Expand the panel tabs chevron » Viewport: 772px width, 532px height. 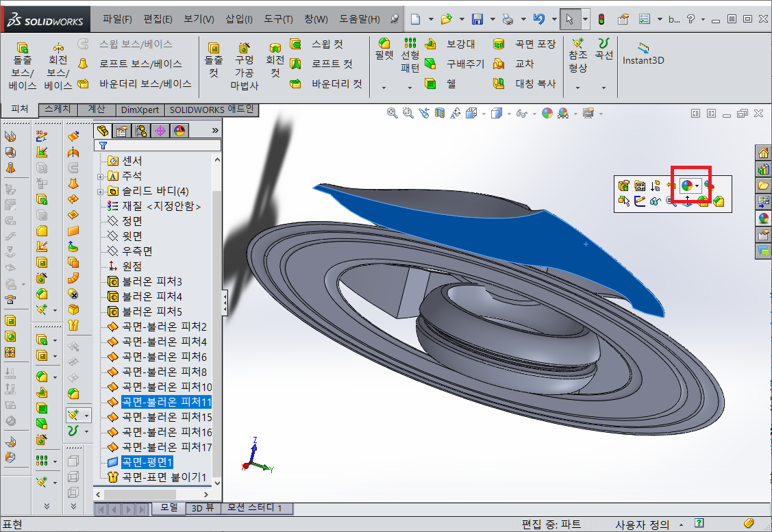click(x=214, y=130)
